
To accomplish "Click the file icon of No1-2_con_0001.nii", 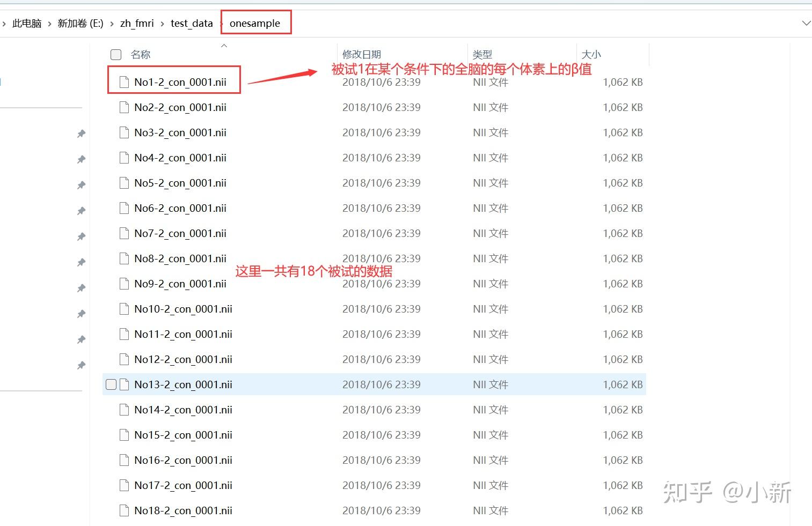I will click(x=124, y=82).
